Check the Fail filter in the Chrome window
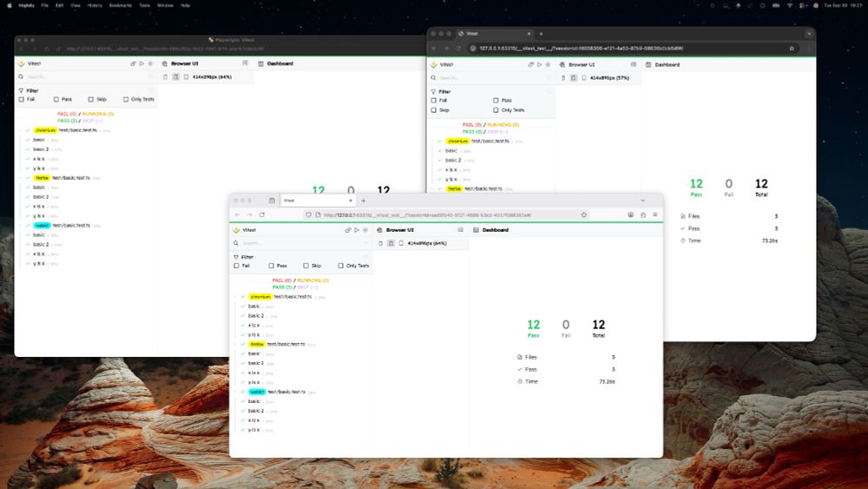The width and height of the screenshot is (868, 489). coord(434,100)
